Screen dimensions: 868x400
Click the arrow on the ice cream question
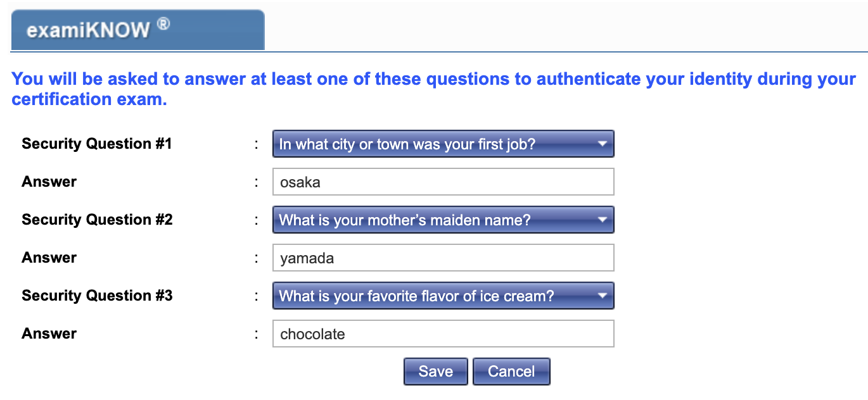pos(602,296)
